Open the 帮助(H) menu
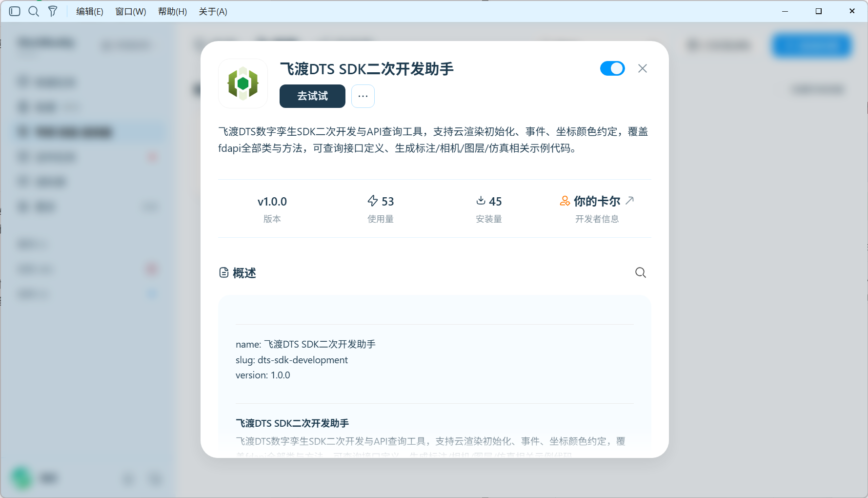 tap(172, 11)
